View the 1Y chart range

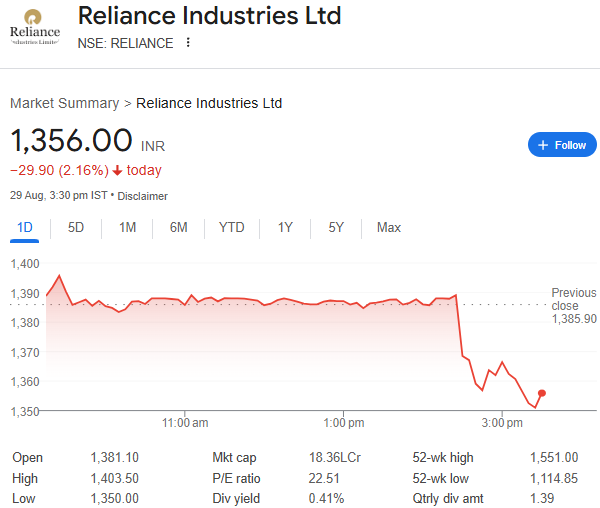click(285, 227)
